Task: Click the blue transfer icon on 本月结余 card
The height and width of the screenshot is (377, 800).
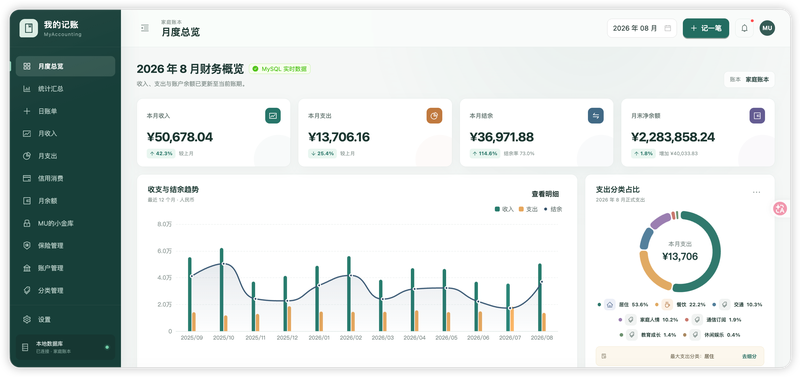Action: 596,116
